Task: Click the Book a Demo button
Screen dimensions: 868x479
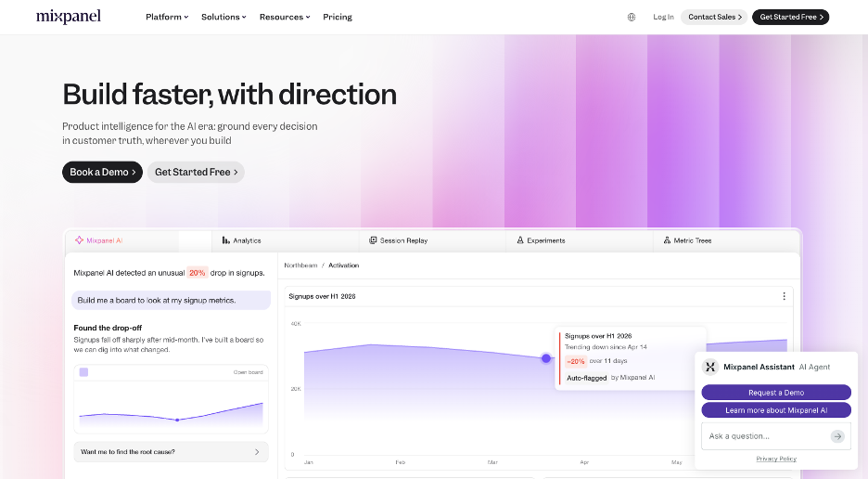Action: [x=102, y=172]
